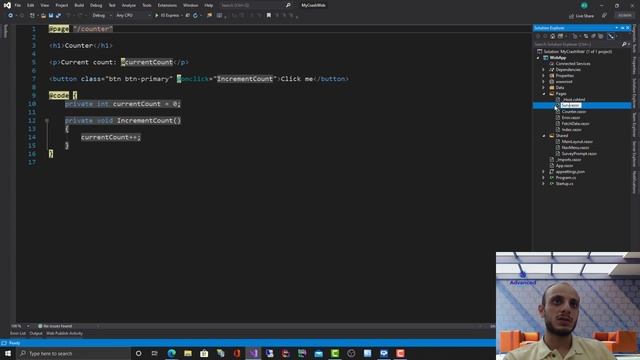Click the Save icon in toolbar
This screenshot has width=640, height=360.
click(x=51, y=16)
